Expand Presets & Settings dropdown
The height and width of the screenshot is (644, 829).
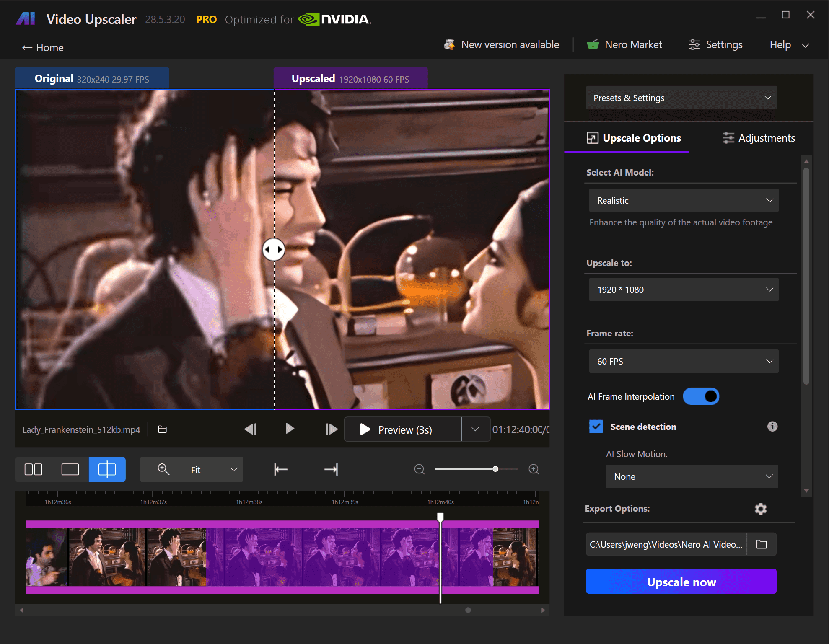681,98
